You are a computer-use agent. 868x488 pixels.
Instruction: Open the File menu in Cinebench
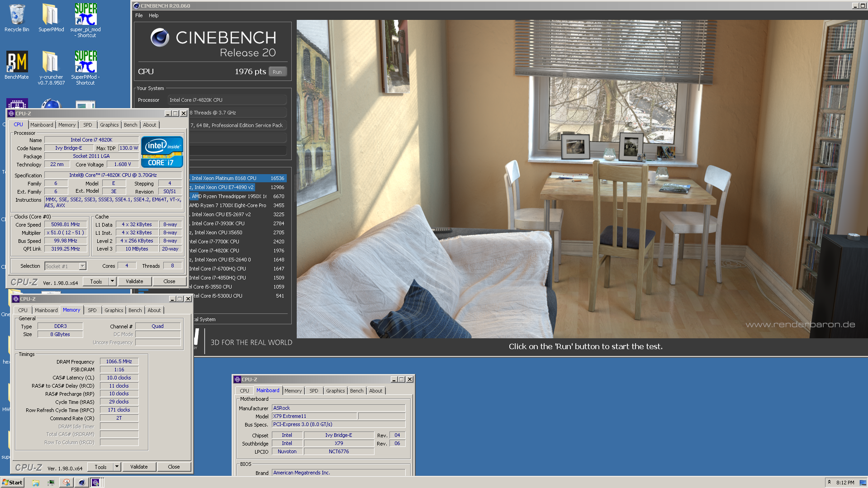tap(139, 15)
